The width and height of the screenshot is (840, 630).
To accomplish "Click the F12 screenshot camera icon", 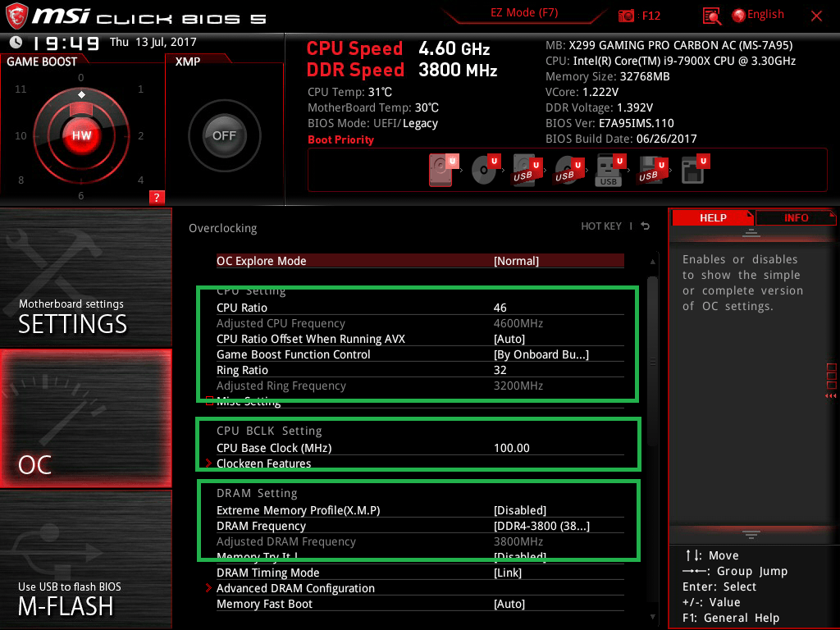I will click(x=626, y=16).
